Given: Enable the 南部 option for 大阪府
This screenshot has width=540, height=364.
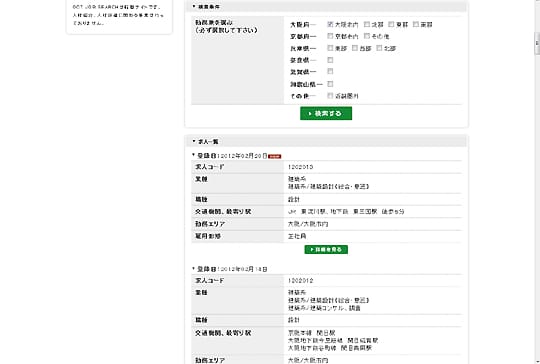Looking at the screenshot, I should click(416, 24).
